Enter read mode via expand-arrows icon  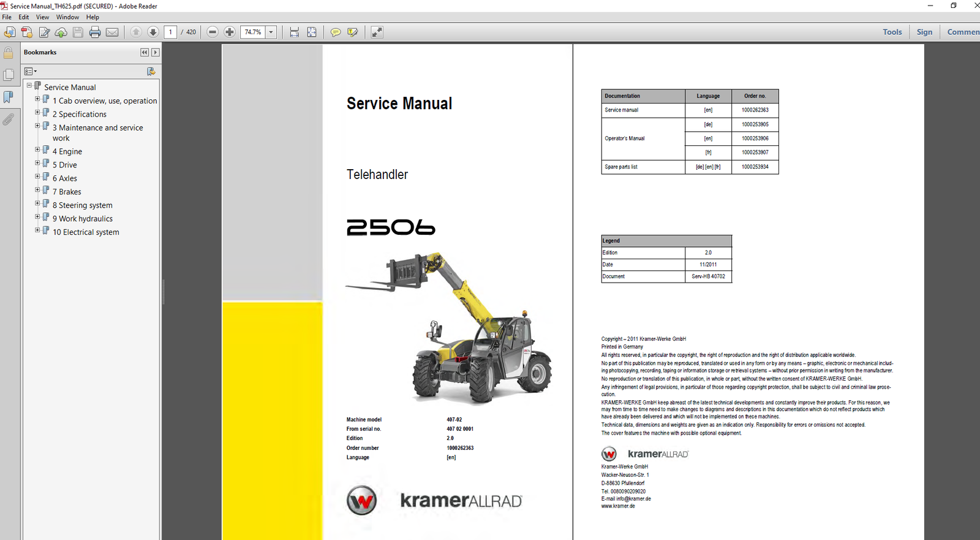click(377, 32)
